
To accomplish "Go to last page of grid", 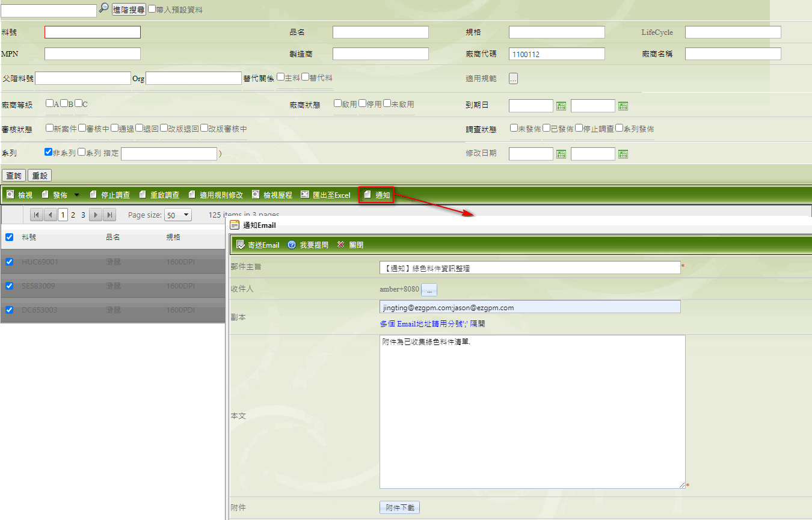I will pos(109,215).
